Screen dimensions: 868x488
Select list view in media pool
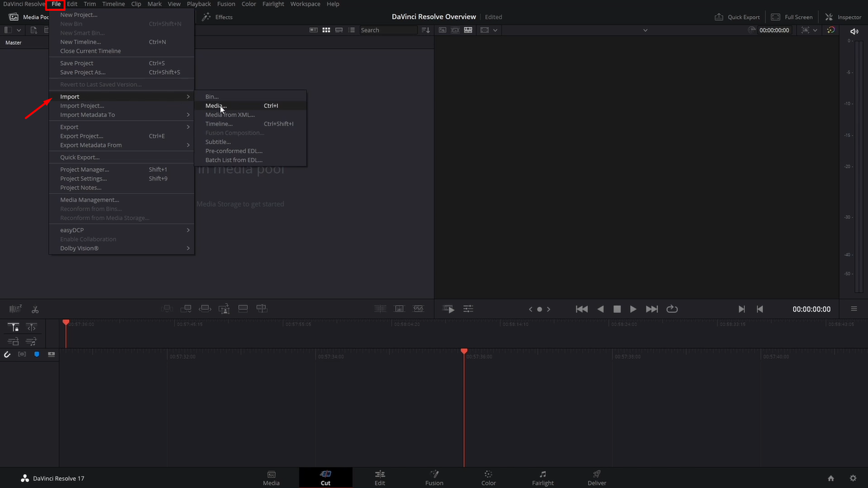click(x=352, y=30)
